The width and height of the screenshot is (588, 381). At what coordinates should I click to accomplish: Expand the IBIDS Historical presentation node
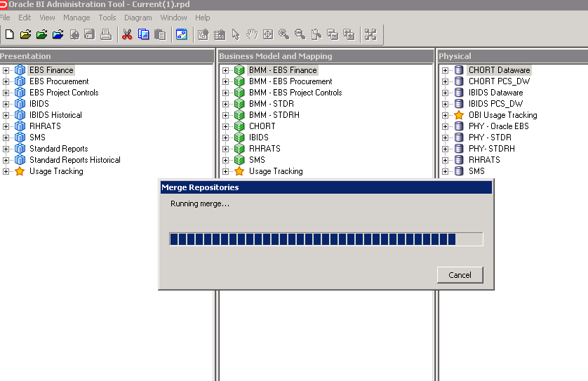point(6,115)
